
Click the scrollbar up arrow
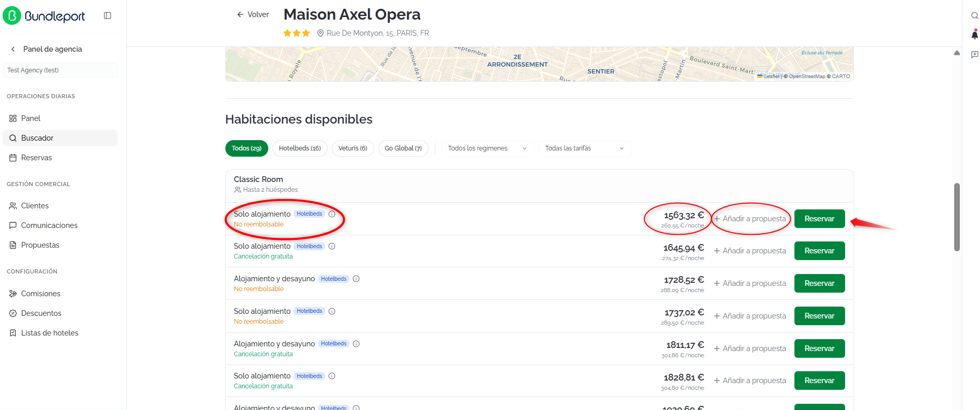(957, 53)
